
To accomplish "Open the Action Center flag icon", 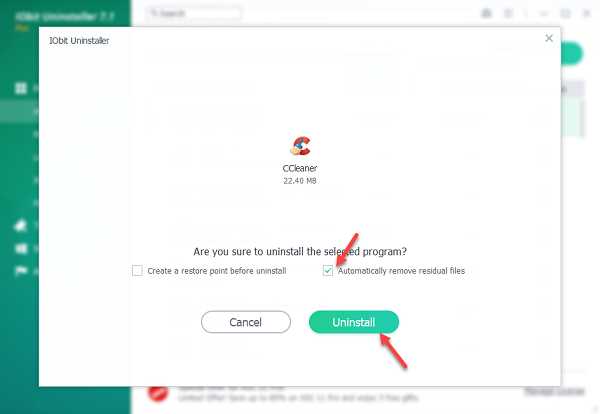I will (x=21, y=271).
